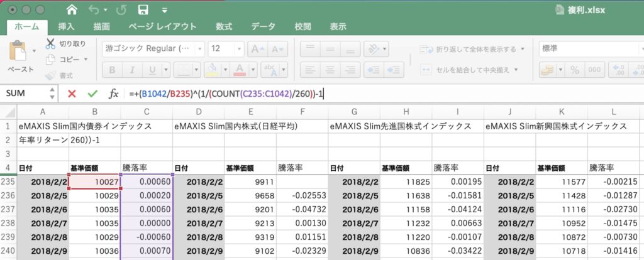644x260 pixels.
Task: Click cell B235 with value 10027
Action: tap(95, 181)
